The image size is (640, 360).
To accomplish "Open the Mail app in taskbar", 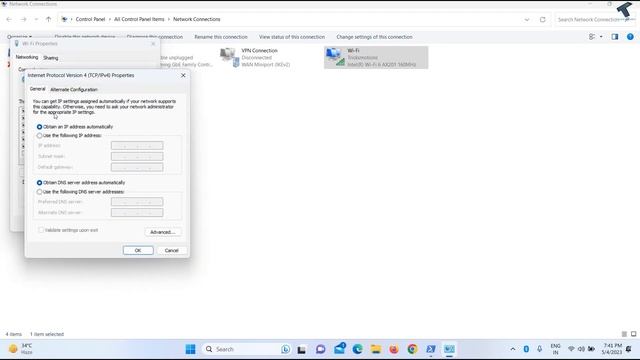I will [x=339, y=349].
